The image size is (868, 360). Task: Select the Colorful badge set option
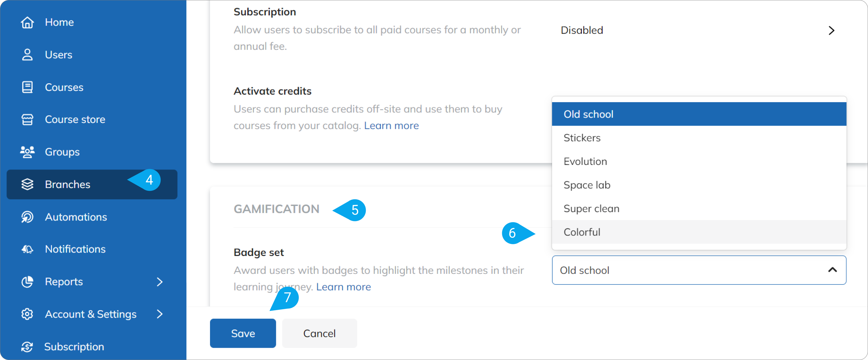tap(582, 232)
